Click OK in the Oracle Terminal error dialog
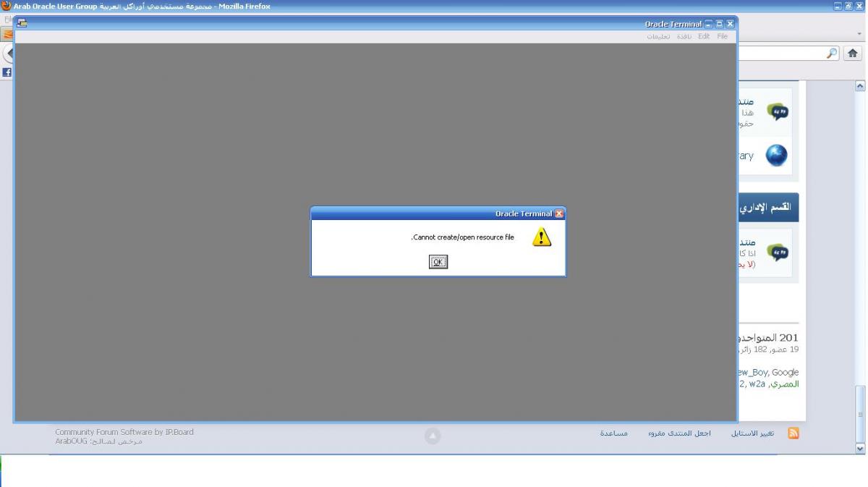Screen dimensions: 868x487 coord(438,262)
